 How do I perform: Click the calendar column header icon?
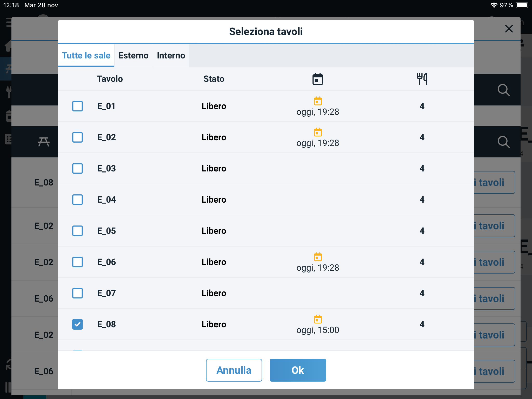tap(317, 79)
